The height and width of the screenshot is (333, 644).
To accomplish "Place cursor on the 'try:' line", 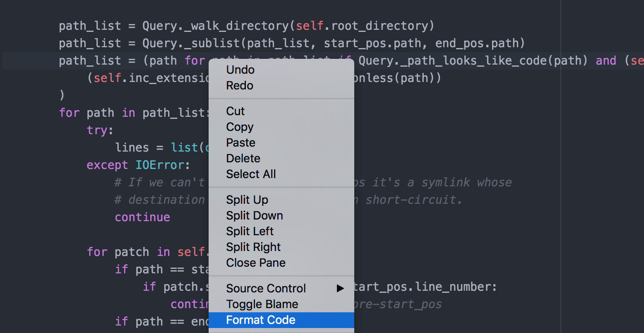I will click(x=100, y=130).
